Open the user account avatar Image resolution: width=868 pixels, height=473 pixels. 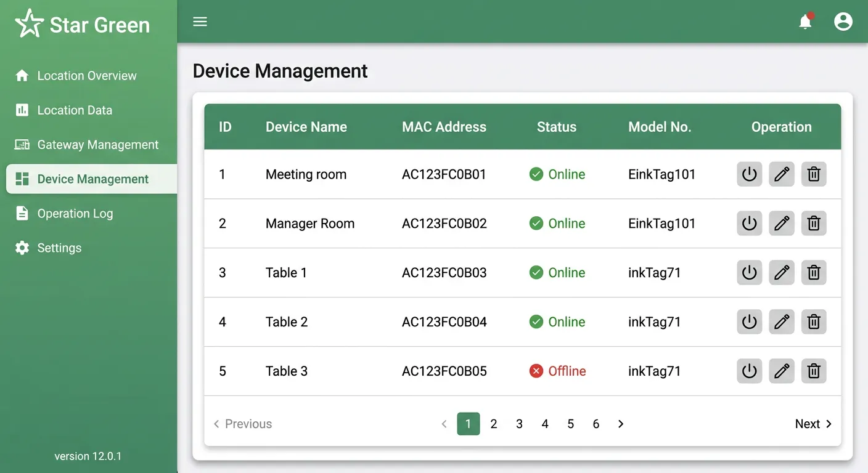pos(843,22)
